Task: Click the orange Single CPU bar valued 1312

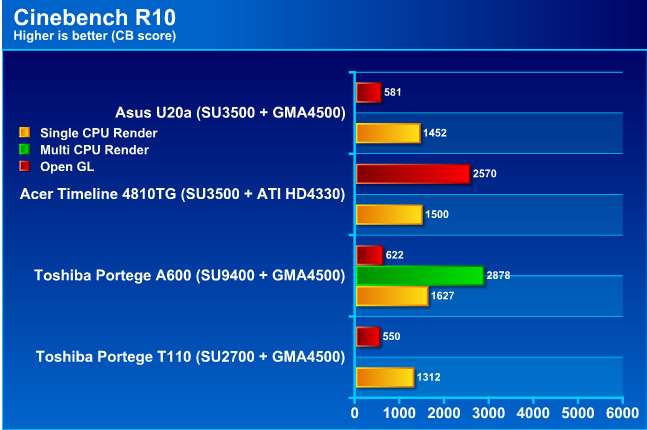Action: pos(385,377)
